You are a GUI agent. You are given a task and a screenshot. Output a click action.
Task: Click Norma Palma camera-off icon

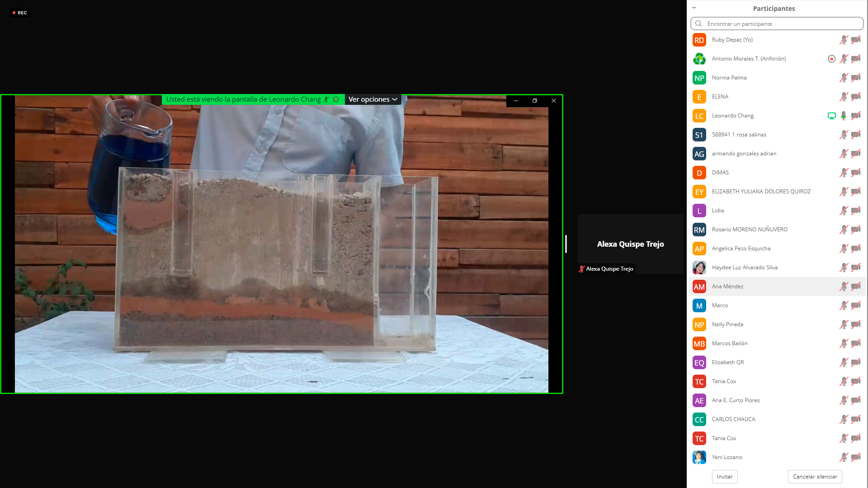[x=856, y=78]
